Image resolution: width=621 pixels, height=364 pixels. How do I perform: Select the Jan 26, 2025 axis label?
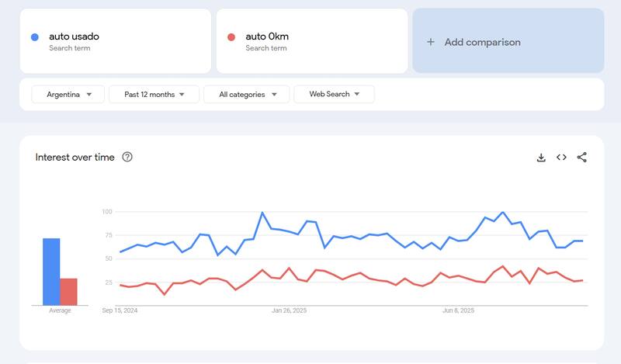pyautogui.click(x=290, y=310)
